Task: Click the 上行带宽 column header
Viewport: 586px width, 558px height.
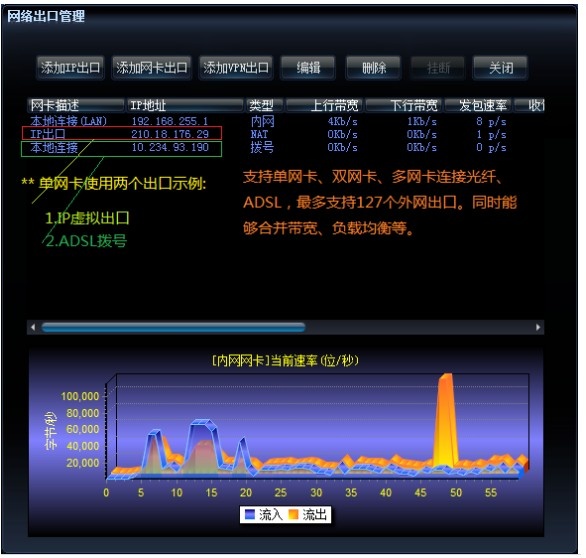Action: pos(324,105)
